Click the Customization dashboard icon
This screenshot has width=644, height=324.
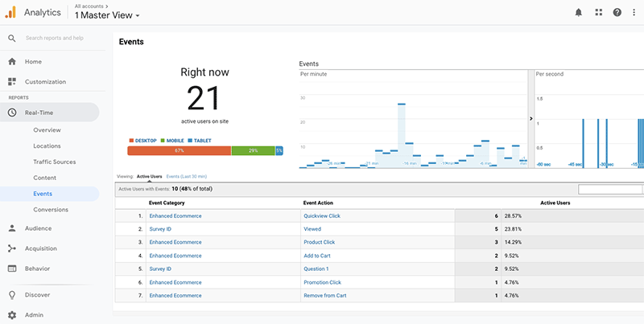(12, 82)
